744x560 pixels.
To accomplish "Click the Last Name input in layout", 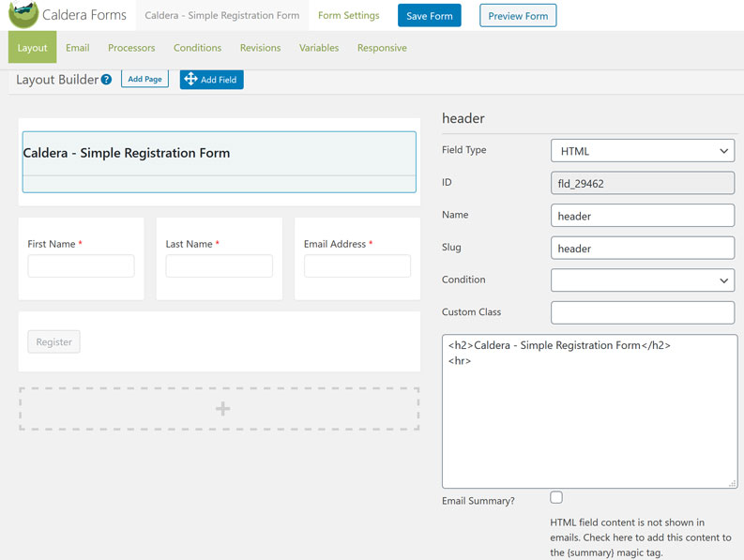I will click(x=220, y=265).
